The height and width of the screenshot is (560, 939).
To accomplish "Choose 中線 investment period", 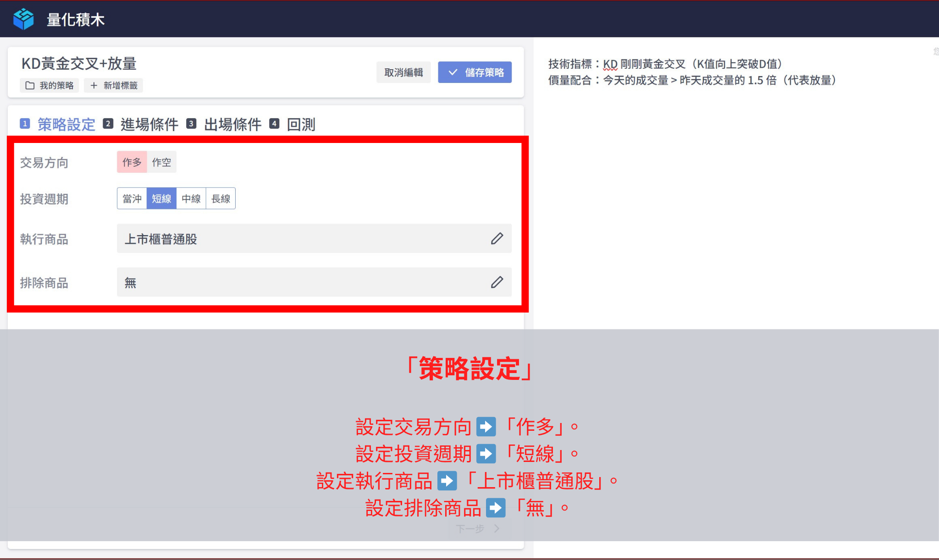I will tap(191, 198).
